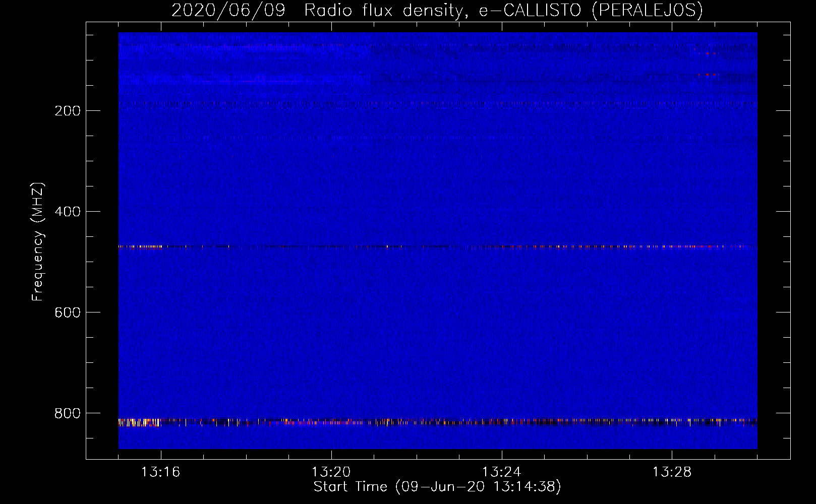Screen dimensions: 816x504
Task: Select the 'Frequency (MHZ)' y-axis label
Action: pos(38,242)
